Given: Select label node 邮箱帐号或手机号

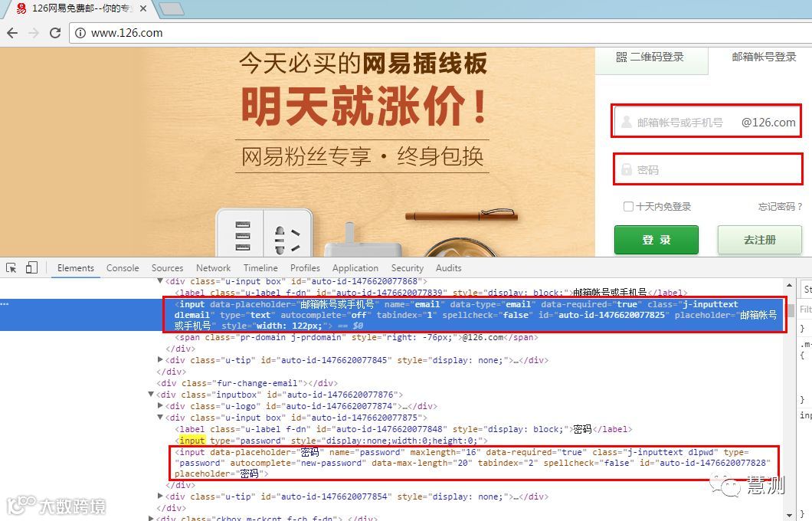Looking at the screenshot, I should pos(431,293).
